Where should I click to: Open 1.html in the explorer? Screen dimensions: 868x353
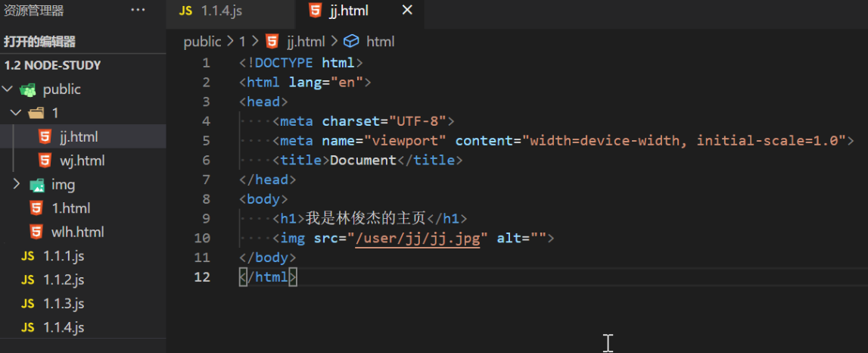pyautogui.click(x=70, y=208)
